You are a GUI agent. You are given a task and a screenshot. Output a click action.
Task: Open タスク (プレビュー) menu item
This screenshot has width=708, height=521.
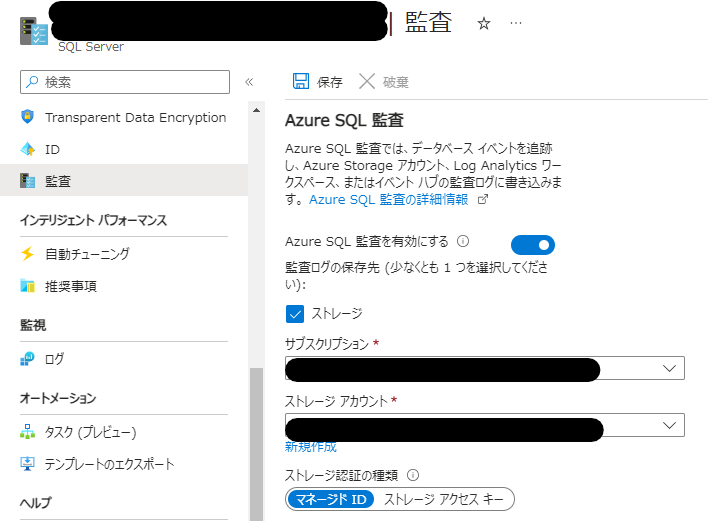click(124, 432)
